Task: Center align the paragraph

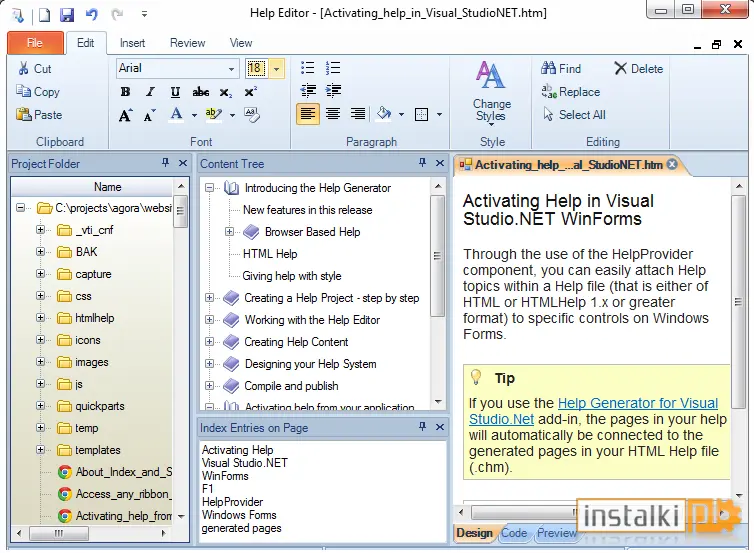Action: [x=333, y=114]
